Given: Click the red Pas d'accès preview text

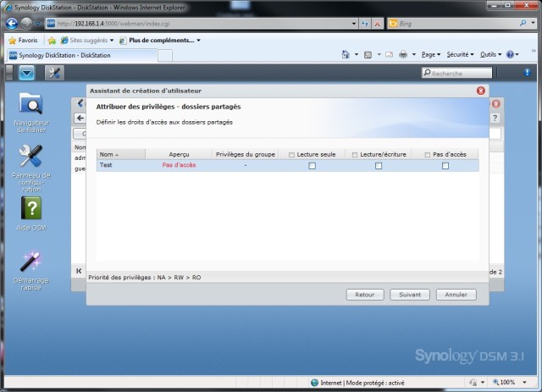Looking at the screenshot, I should tap(179, 165).
